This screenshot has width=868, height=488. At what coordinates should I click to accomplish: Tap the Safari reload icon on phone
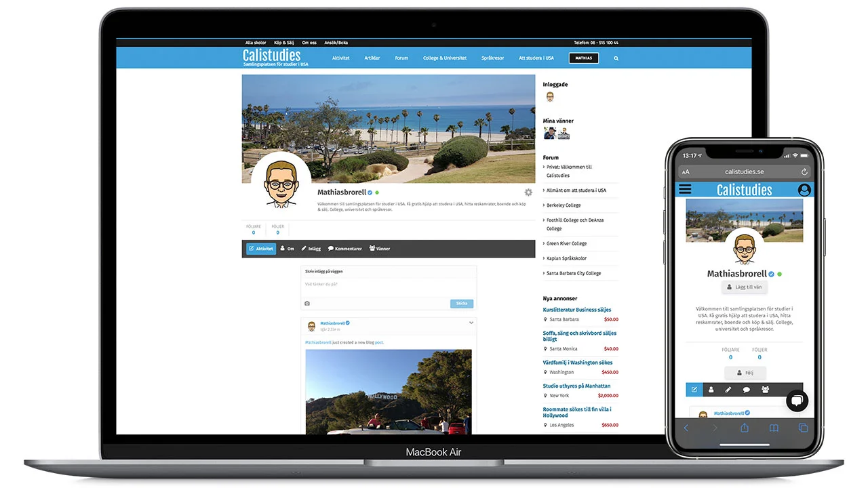pos(804,172)
